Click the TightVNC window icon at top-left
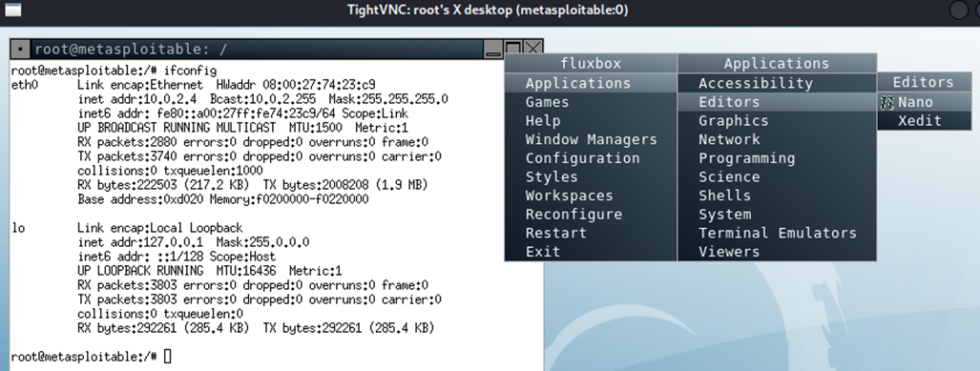 pos(12,10)
